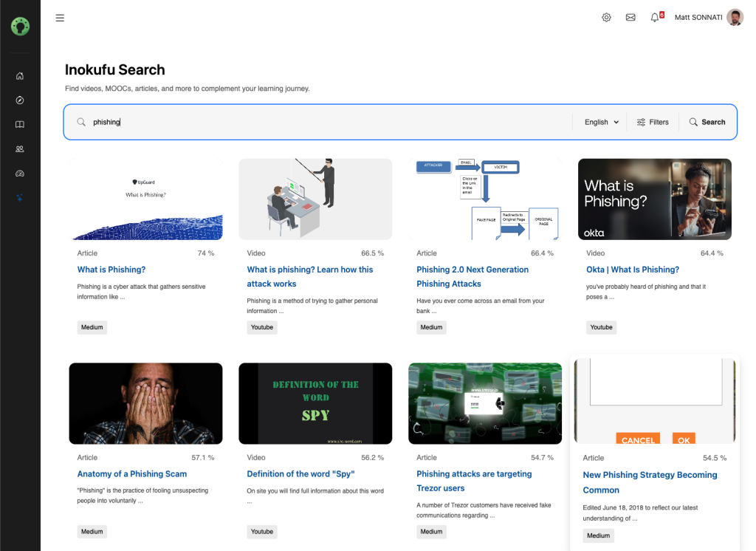Select the compass Explore icon in the sidebar
Screen dimensions: 756x551
(x=20, y=100)
